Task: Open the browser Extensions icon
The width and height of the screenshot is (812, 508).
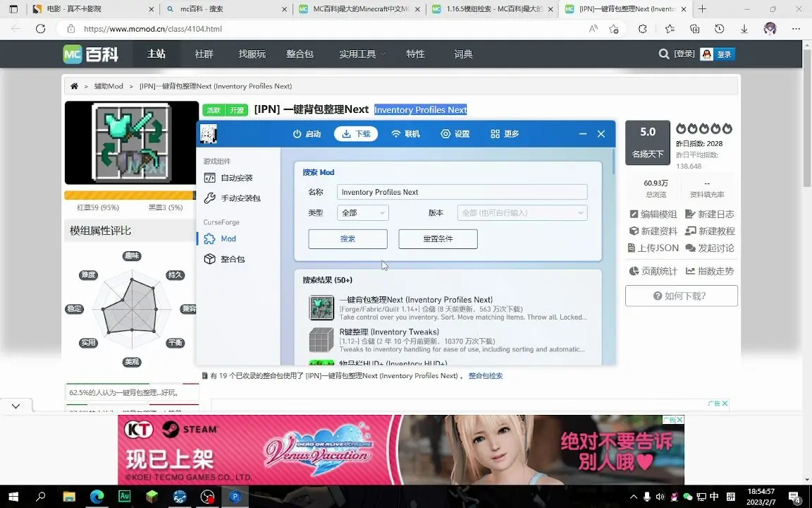Action: tap(643, 29)
